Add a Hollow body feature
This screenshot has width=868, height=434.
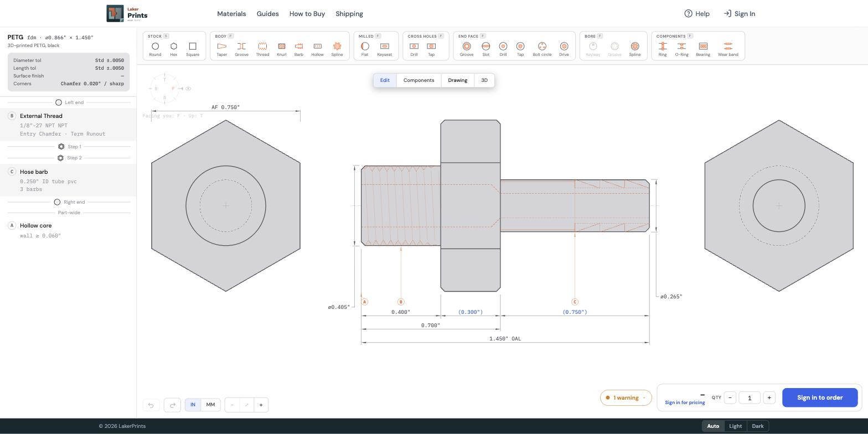pos(318,49)
